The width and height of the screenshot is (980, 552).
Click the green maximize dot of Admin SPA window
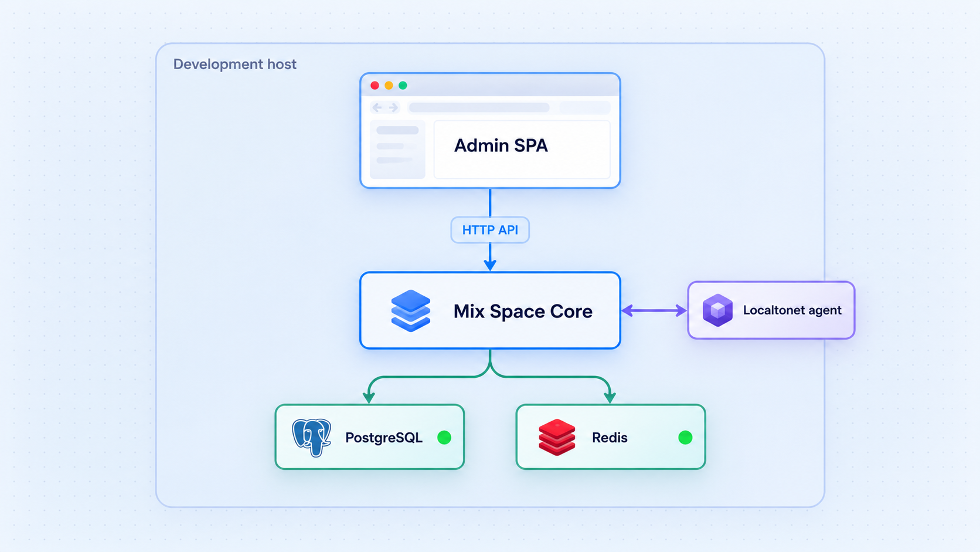point(403,86)
